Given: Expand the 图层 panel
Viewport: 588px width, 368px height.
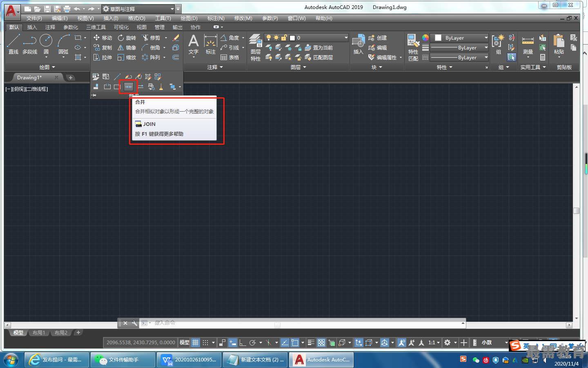Looking at the screenshot, I should tap(298, 67).
